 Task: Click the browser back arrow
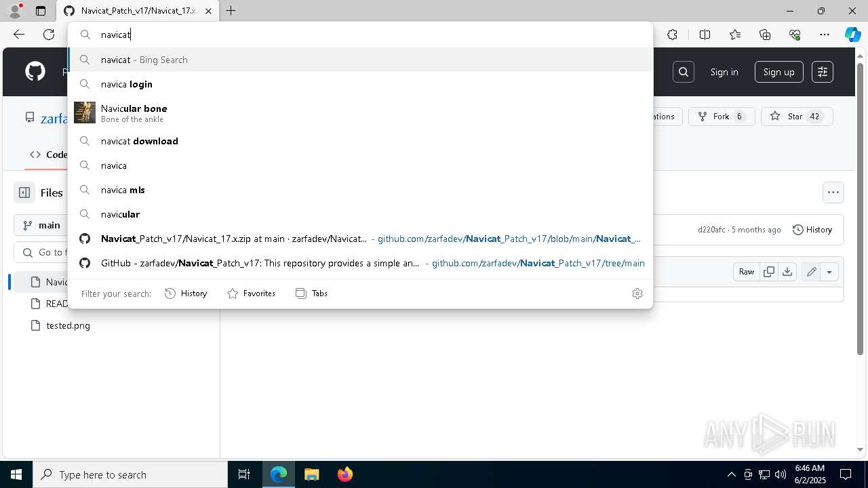19,35
